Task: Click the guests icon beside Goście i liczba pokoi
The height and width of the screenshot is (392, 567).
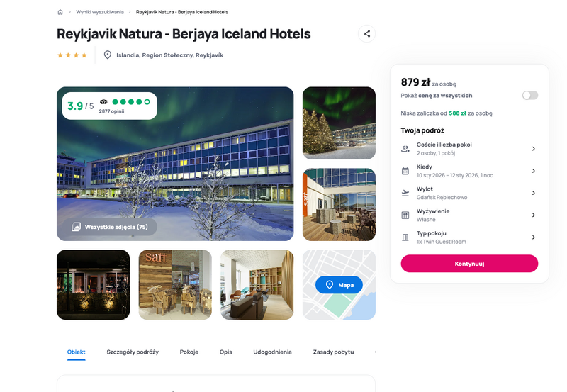Action: (405, 149)
